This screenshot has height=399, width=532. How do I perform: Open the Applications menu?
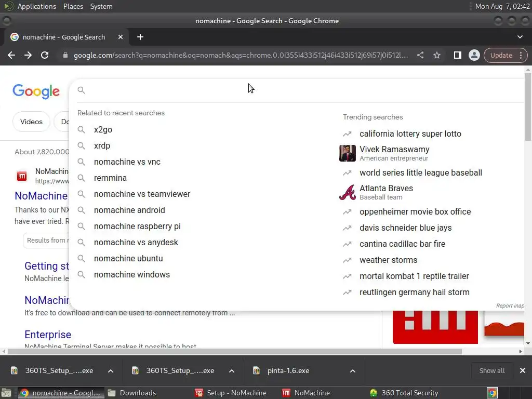coord(37,6)
